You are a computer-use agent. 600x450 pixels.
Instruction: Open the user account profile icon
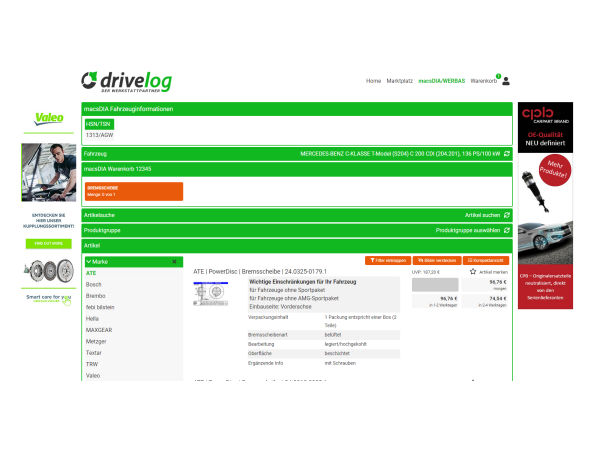click(506, 81)
